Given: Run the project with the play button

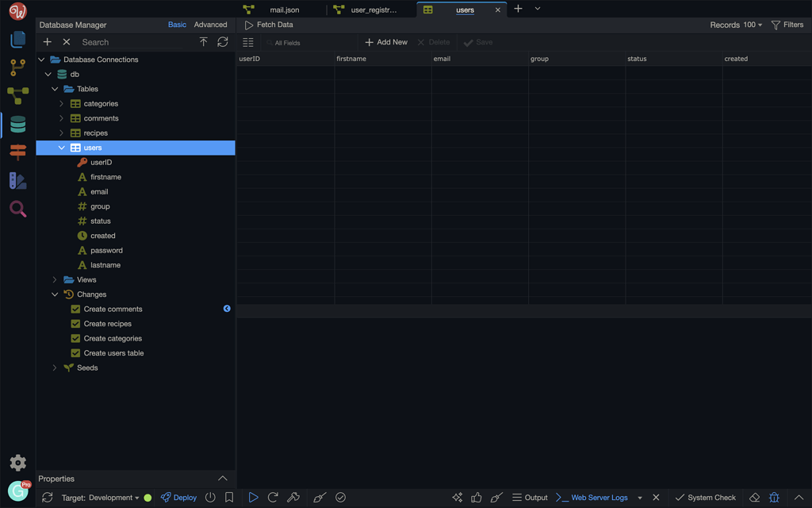Looking at the screenshot, I should (253, 497).
